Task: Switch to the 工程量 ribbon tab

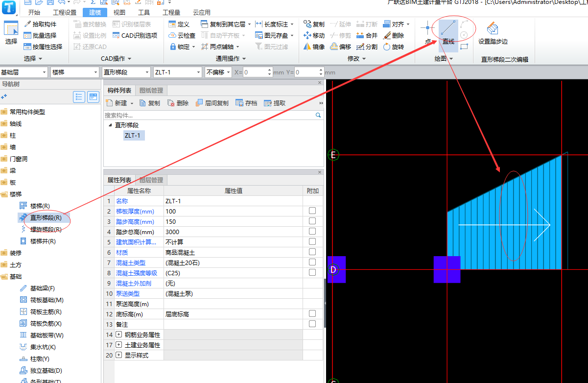Action: pos(171,12)
